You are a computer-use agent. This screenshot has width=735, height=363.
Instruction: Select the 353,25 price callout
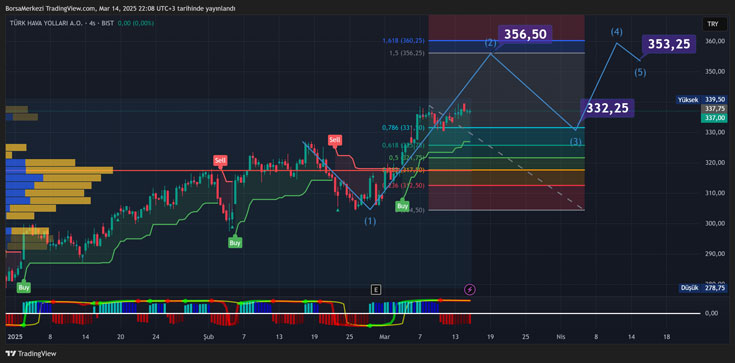point(669,44)
